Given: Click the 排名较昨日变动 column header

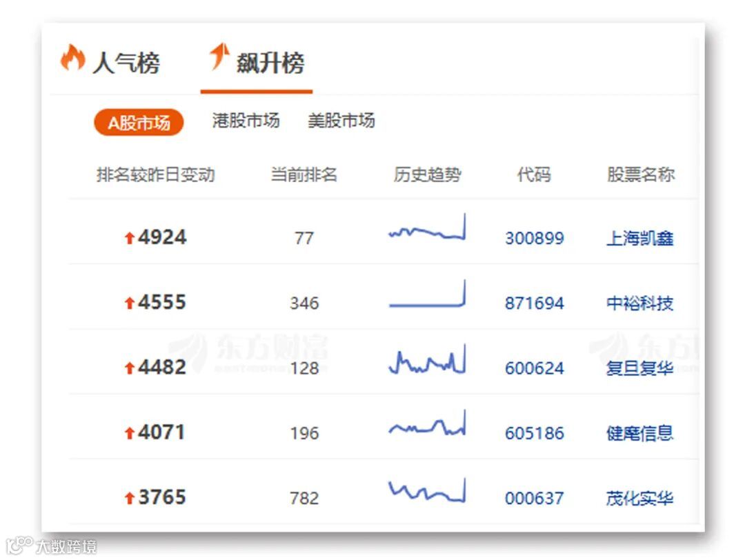Looking at the screenshot, I should pyautogui.click(x=155, y=174).
